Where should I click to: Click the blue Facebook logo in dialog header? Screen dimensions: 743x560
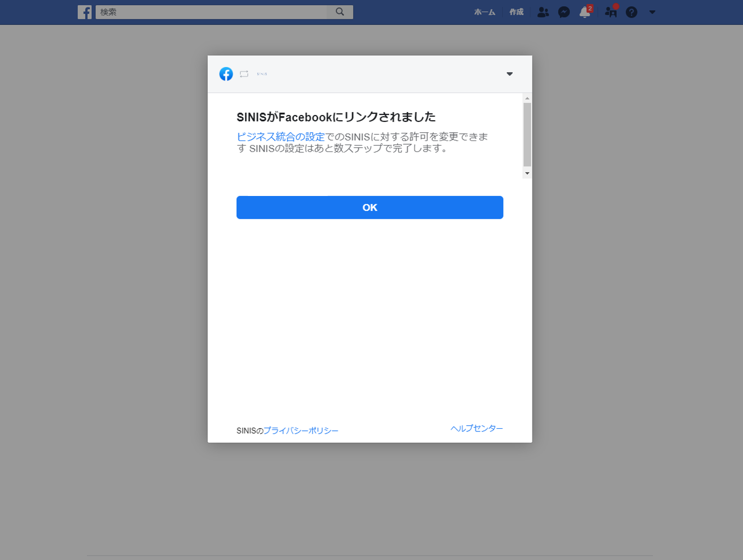226,74
